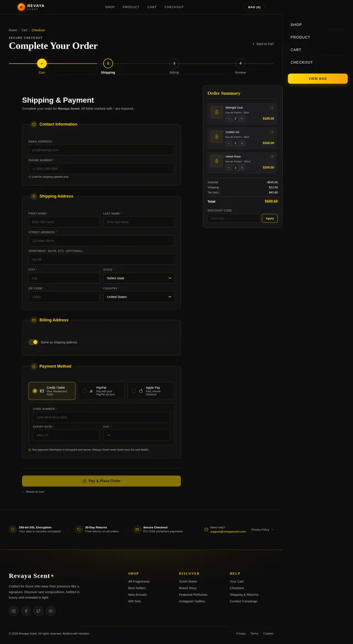Open Terms link in footer bottom
This screenshot has width=353, height=644.
(254, 634)
